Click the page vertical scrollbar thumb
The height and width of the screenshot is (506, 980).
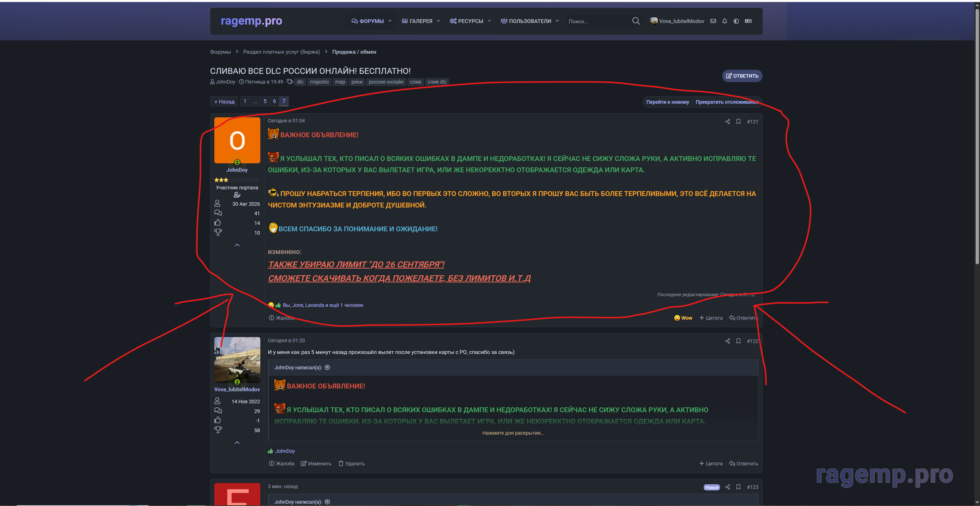point(977,136)
